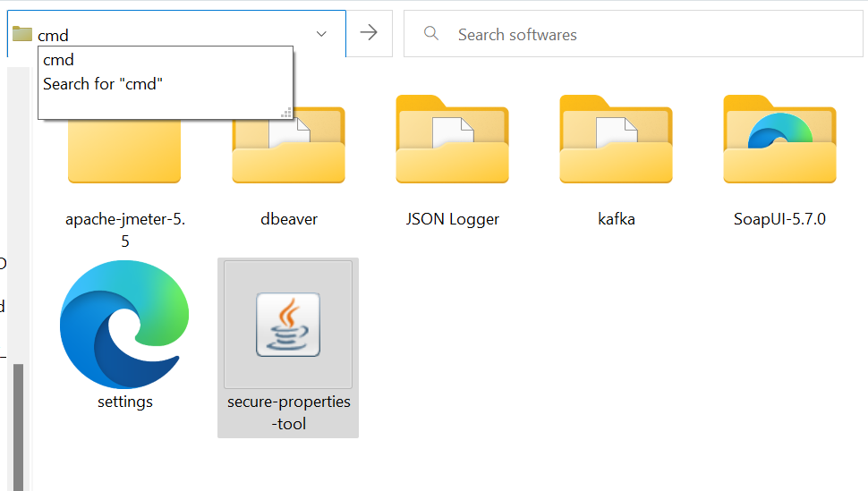Click the suggestion popup resize grip
This screenshot has width=868, height=491.
point(286,113)
